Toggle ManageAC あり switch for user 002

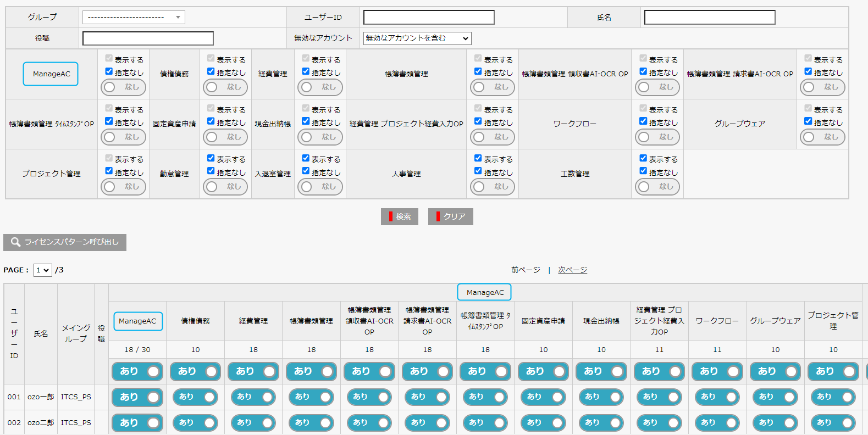coord(137,423)
